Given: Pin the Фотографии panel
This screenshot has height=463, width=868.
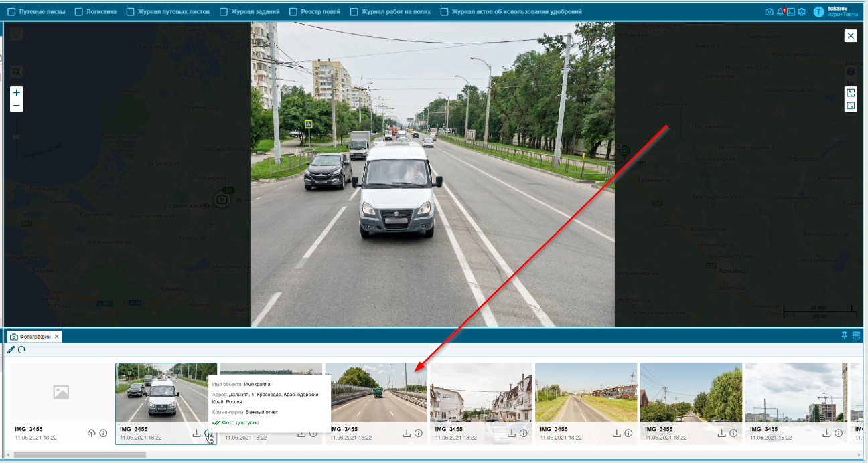Looking at the screenshot, I should 845,336.
